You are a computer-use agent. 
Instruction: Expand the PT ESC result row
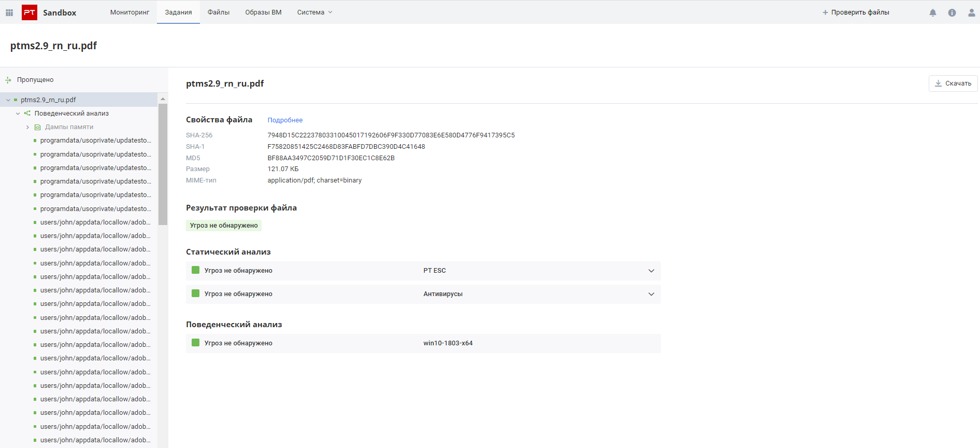pyautogui.click(x=651, y=271)
